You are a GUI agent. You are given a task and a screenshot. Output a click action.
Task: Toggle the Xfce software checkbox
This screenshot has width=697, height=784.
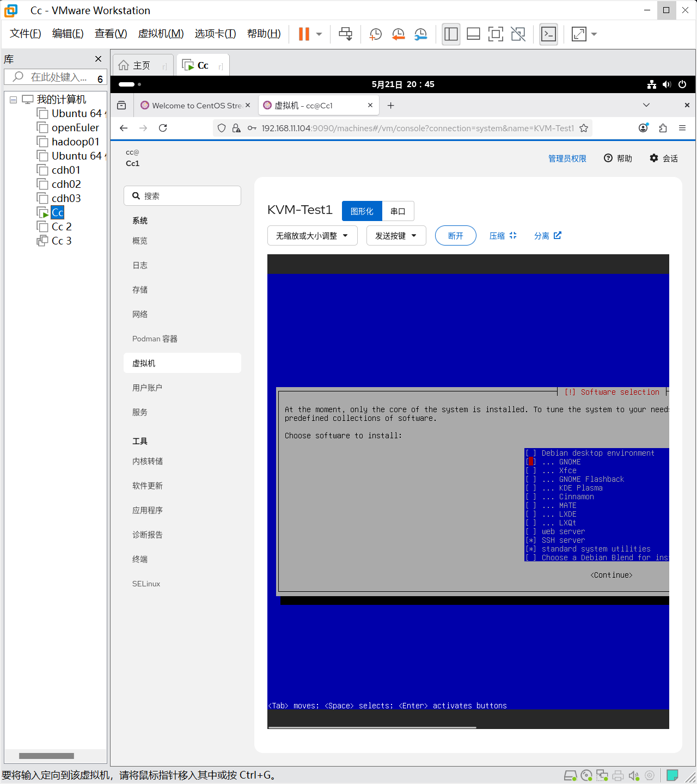pyautogui.click(x=530, y=470)
